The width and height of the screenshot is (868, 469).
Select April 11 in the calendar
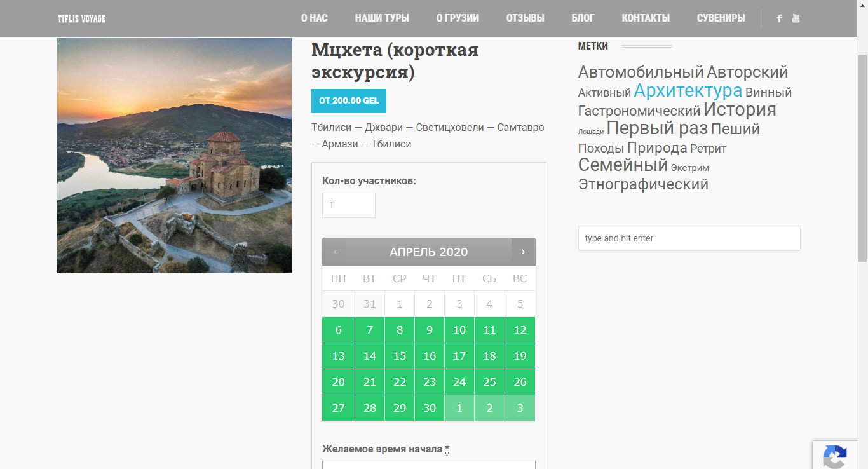pyautogui.click(x=489, y=330)
